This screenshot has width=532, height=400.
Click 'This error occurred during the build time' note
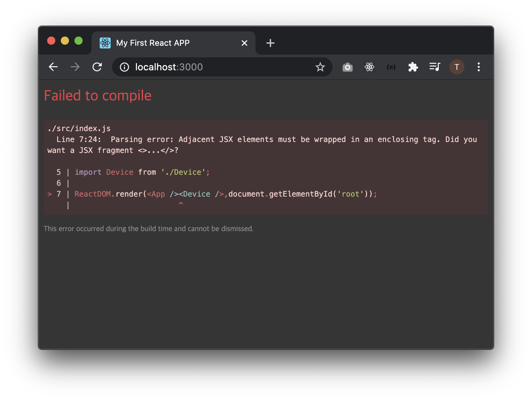[149, 229]
